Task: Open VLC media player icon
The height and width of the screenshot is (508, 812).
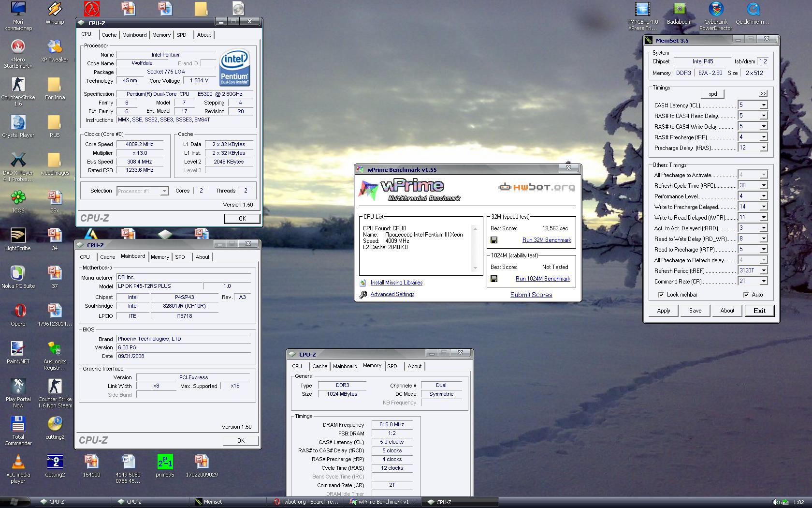Action: coord(18,468)
